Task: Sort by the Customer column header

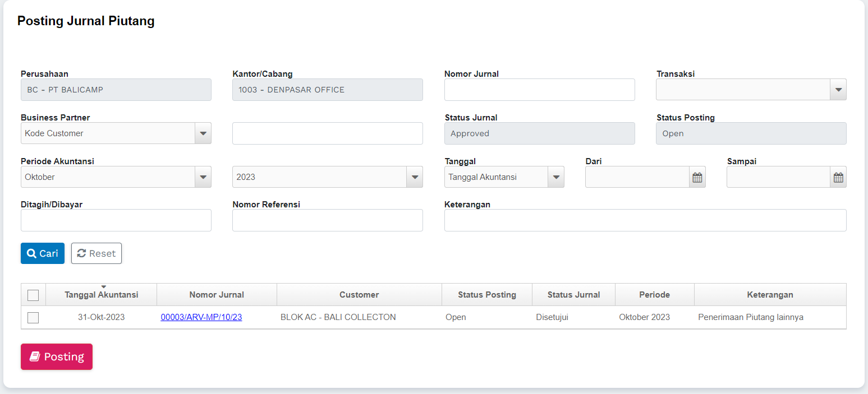Action: [359, 295]
